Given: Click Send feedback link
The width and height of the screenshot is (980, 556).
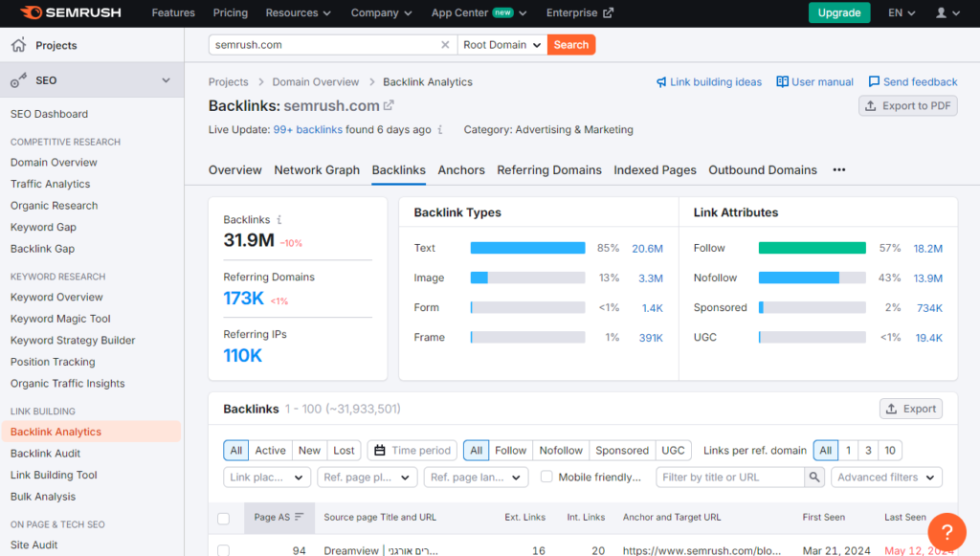Looking at the screenshot, I should click(912, 82).
